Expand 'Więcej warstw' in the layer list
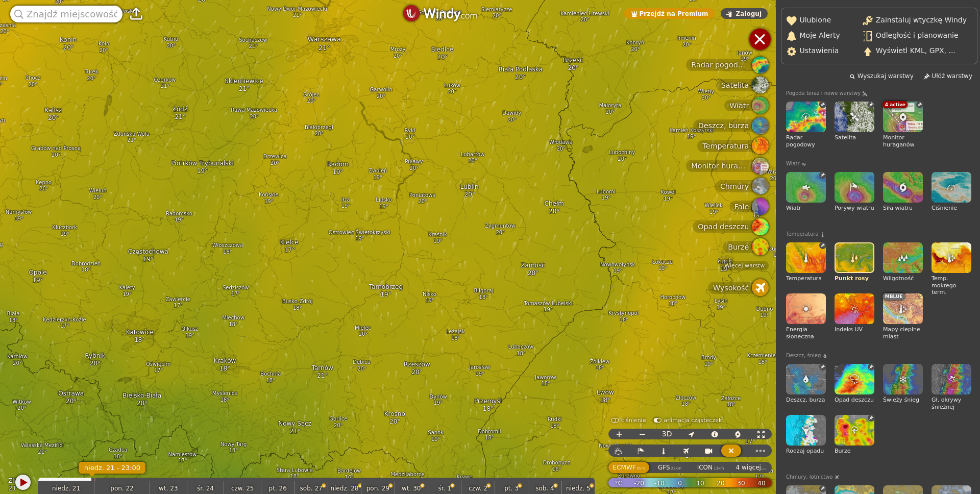The image size is (980, 494). (744, 265)
